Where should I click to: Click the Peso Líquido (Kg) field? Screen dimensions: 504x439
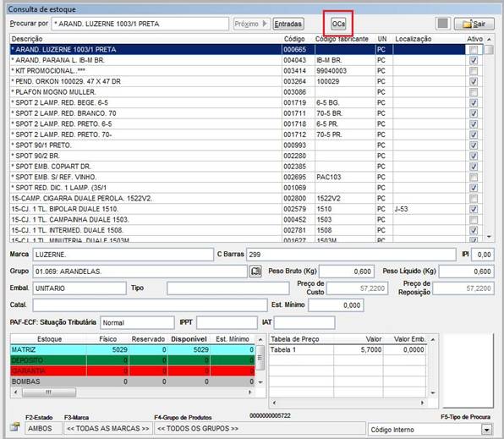[467, 272]
